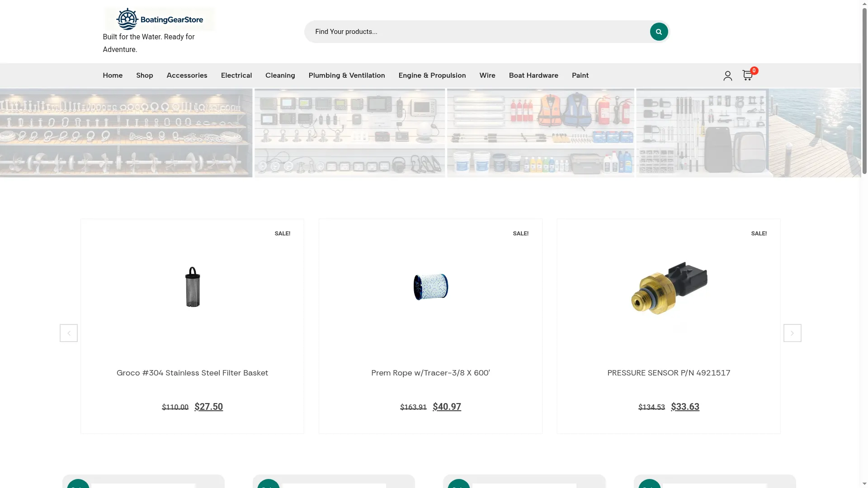Click the red cart count badge
Image resolution: width=868 pixels, height=488 pixels.
(x=754, y=70)
